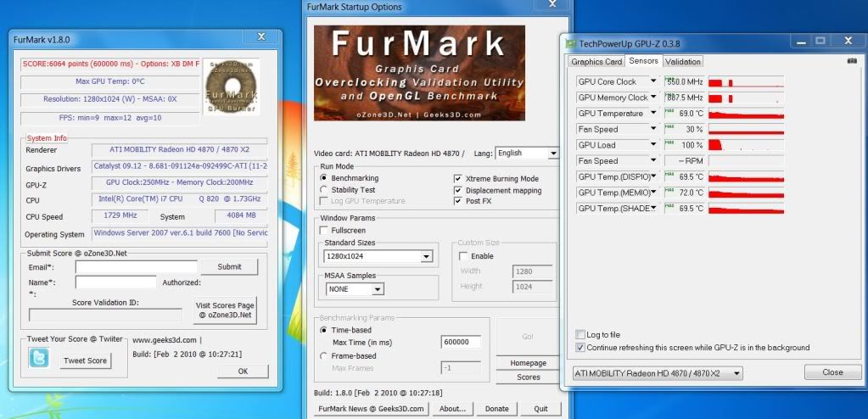Open GPU Memory Clock sensor dropdown

point(654,98)
